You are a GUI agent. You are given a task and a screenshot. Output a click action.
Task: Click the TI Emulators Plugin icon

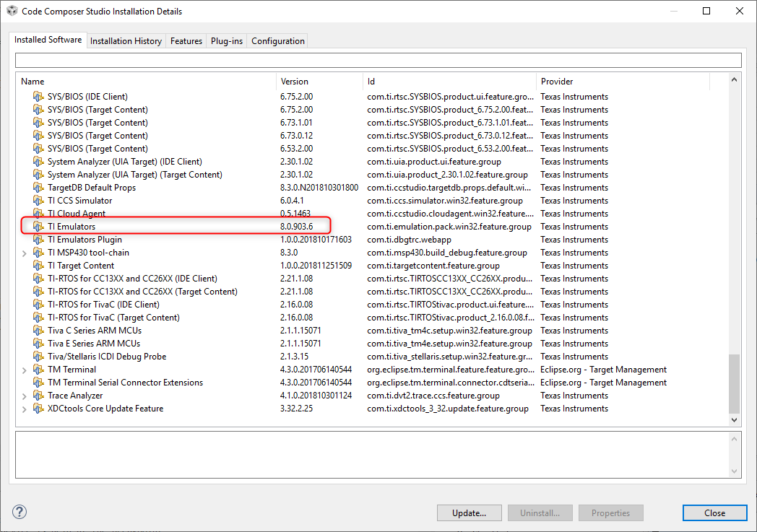pos(38,240)
